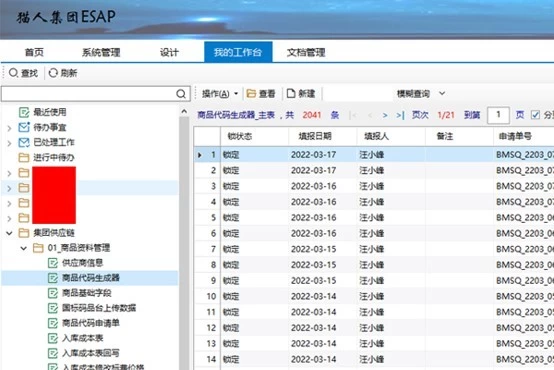This screenshot has height=370, width=554.
Task: Toggle the 分页 checkbox
Action: [535, 115]
